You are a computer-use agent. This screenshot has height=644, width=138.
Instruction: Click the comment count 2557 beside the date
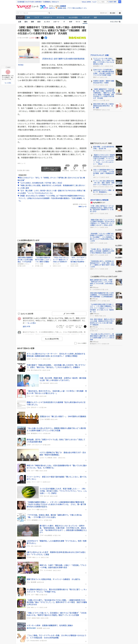32,38
